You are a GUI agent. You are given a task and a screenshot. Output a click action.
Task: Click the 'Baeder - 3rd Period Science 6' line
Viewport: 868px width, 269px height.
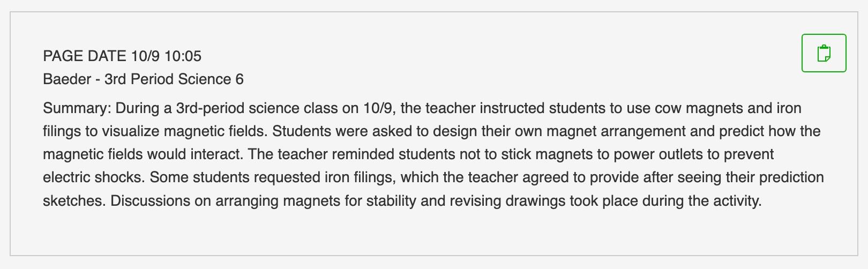click(143, 79)
